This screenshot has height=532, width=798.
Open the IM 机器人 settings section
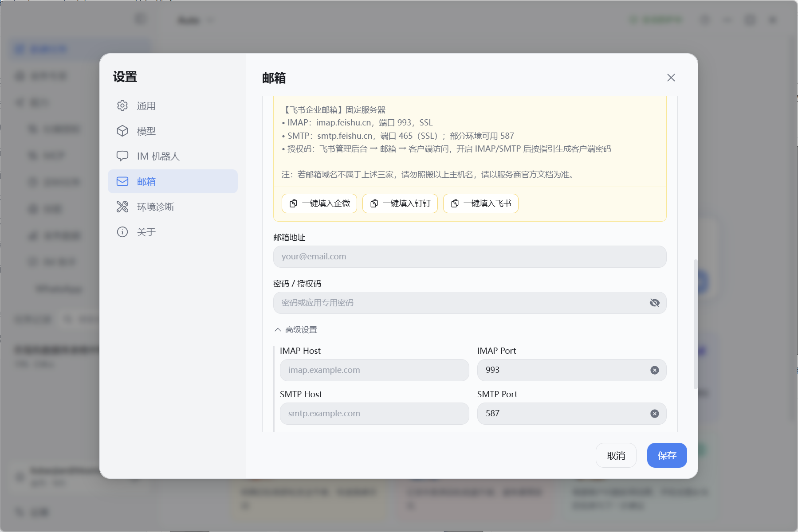(173, 156)
